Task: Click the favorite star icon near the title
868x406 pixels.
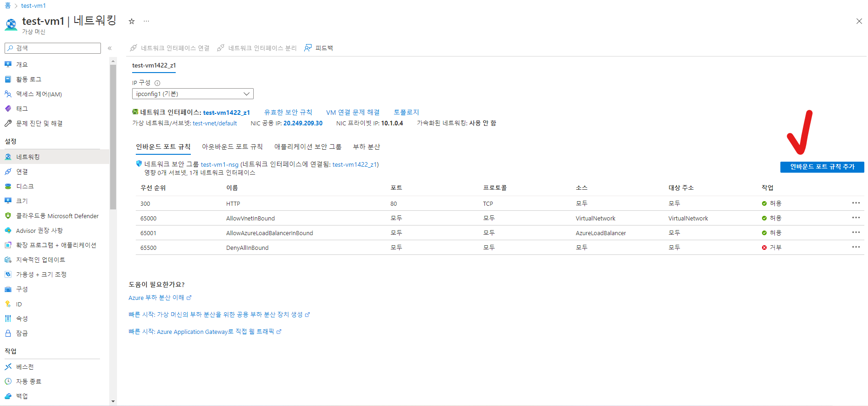Action: coord(132,21)
